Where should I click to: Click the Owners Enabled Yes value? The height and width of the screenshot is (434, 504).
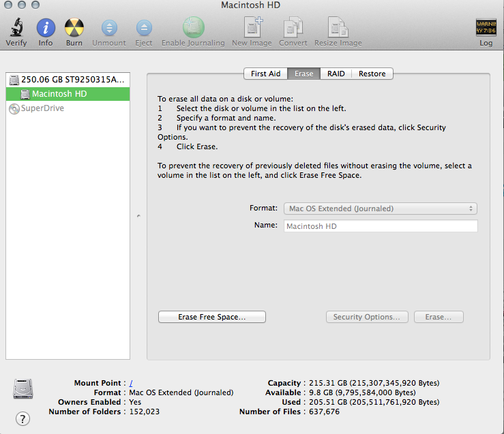pos(135,402)
